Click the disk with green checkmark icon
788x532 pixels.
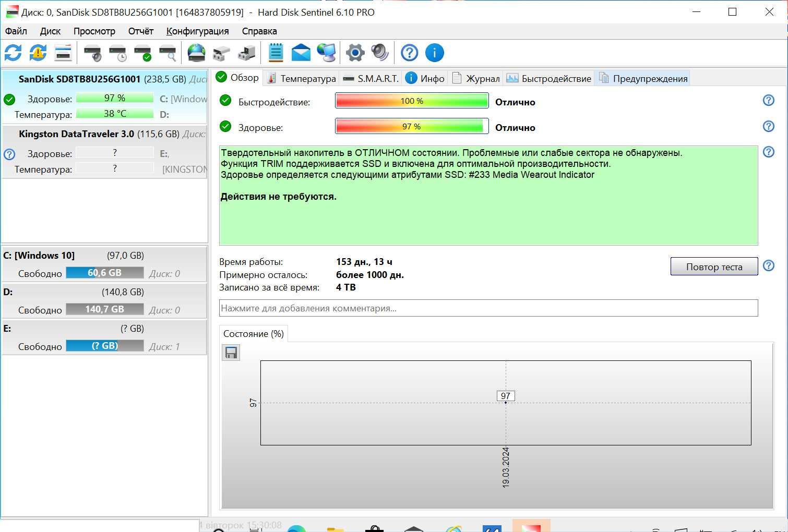(142, 53)
